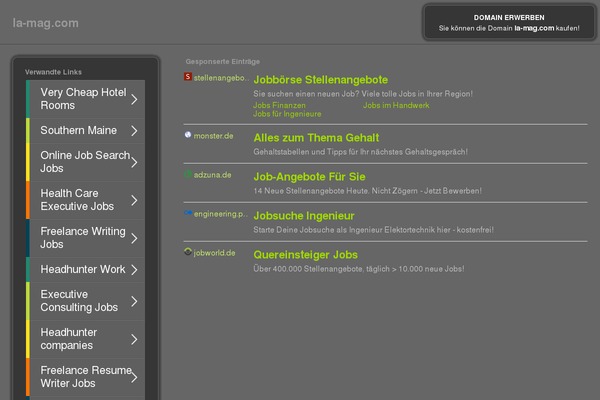Open Alles zum Thema Gehalt headline
Image resolution: width=600 pixels, height=400 pixels.
(316, 138)
